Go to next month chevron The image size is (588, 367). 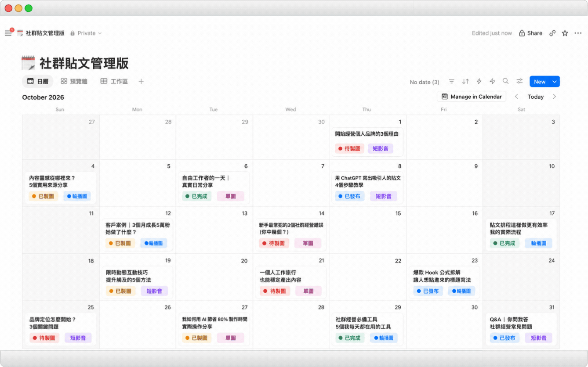[554, 97]
